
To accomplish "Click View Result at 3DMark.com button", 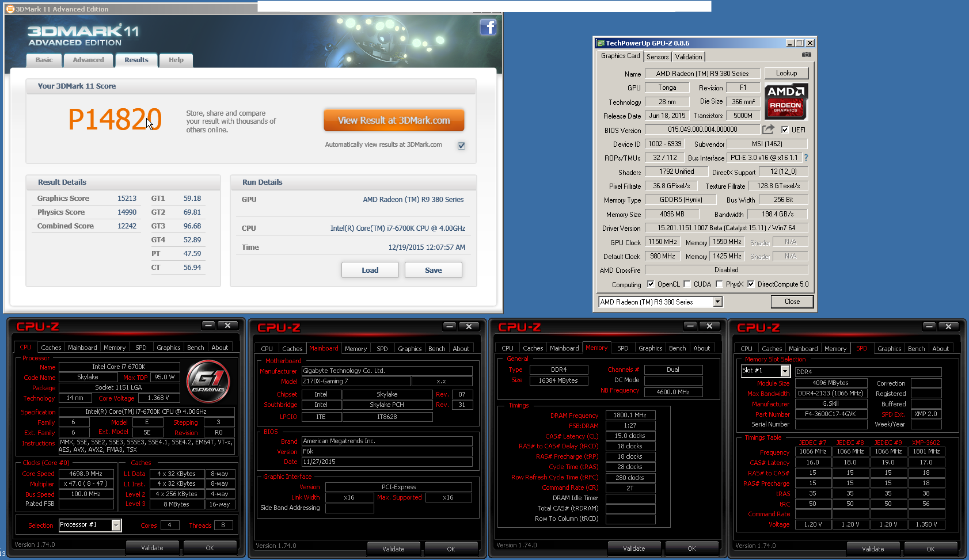I will (x=394, y=120).
